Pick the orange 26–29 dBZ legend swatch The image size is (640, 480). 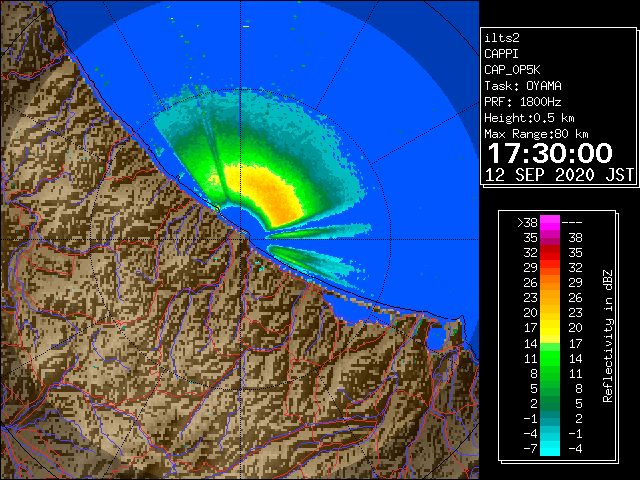550,283
